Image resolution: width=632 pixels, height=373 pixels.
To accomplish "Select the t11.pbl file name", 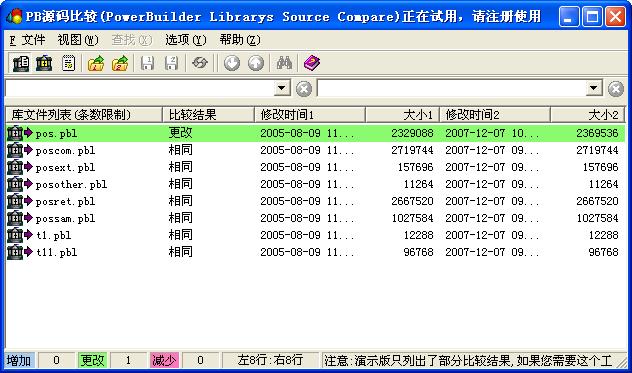I will [56, 252].
